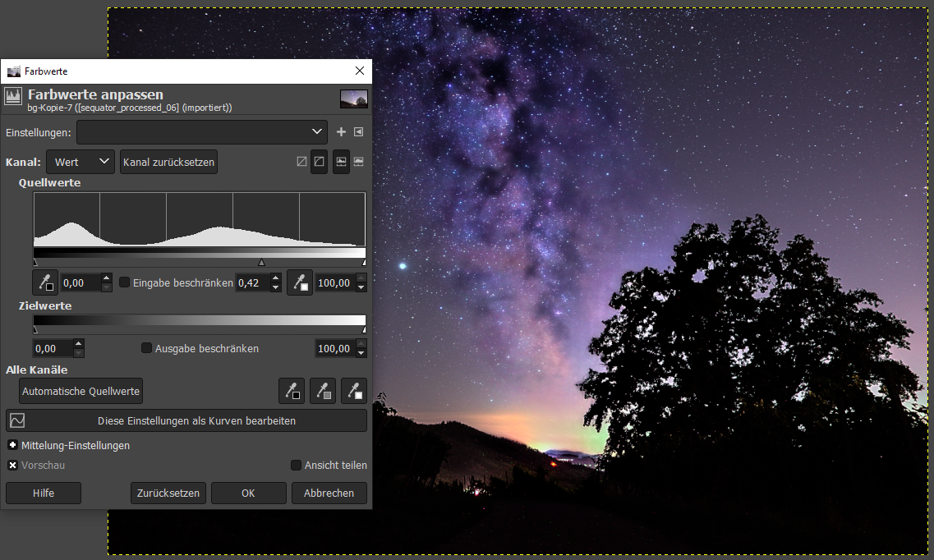
Task: Click the Zielwerte low output field 0,00
Action: coord(53,348)
